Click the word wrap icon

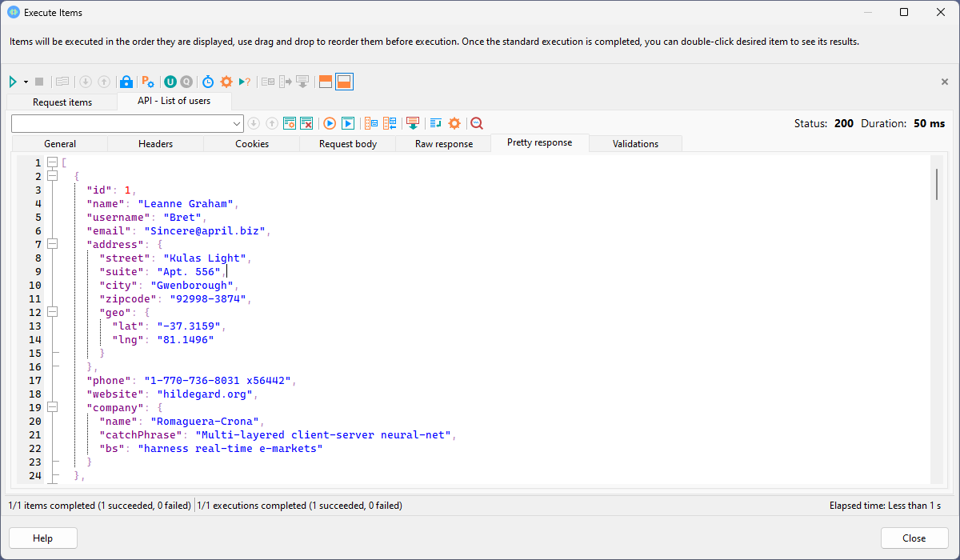[435, 123]
